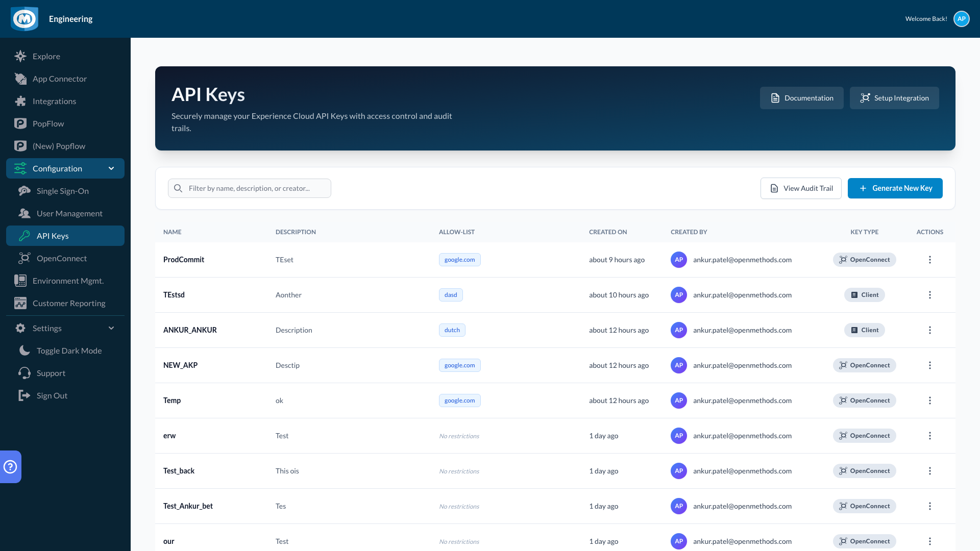Click 'about 9 hours ago' timestamp
This screenshot has height=551, width=980.
(617, 260)
